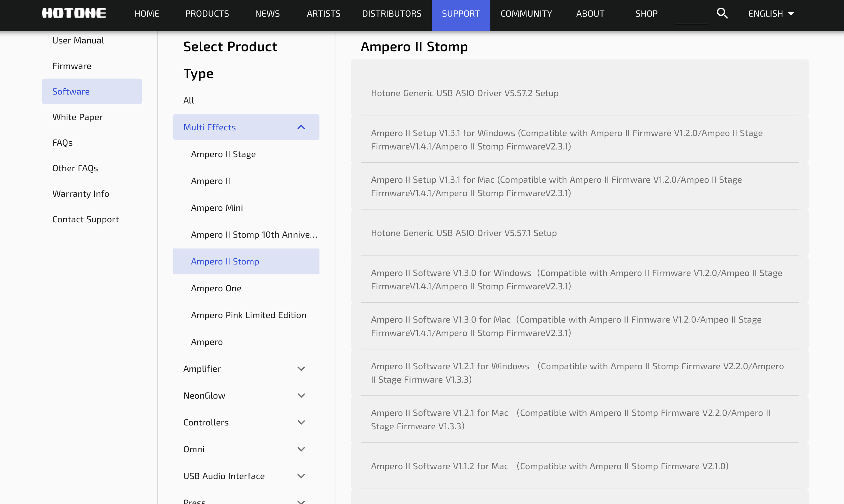Download Hotone Generic USB ASIO Driver V5.57.2

point(464,93)
